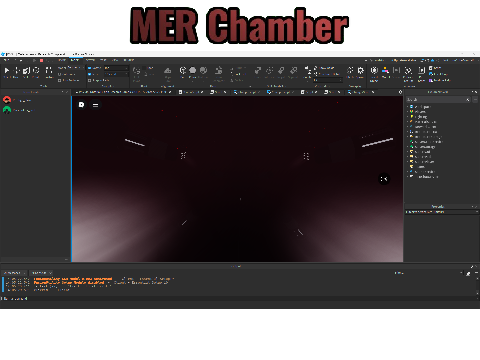
Task: Expand the Lighting item in Explorer
Action: coord(408,117)
